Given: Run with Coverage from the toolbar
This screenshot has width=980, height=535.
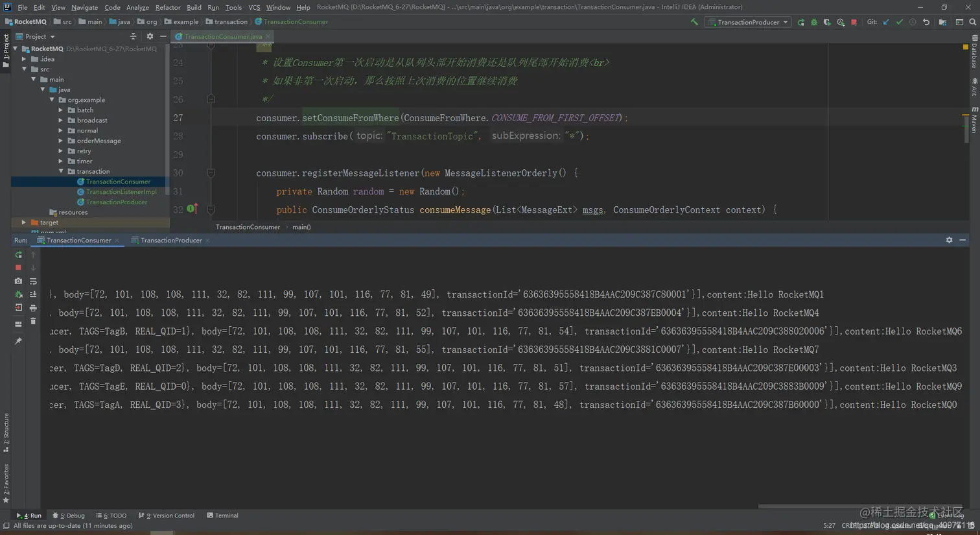Looking at the screenshot, I should [x=827, y=22].
